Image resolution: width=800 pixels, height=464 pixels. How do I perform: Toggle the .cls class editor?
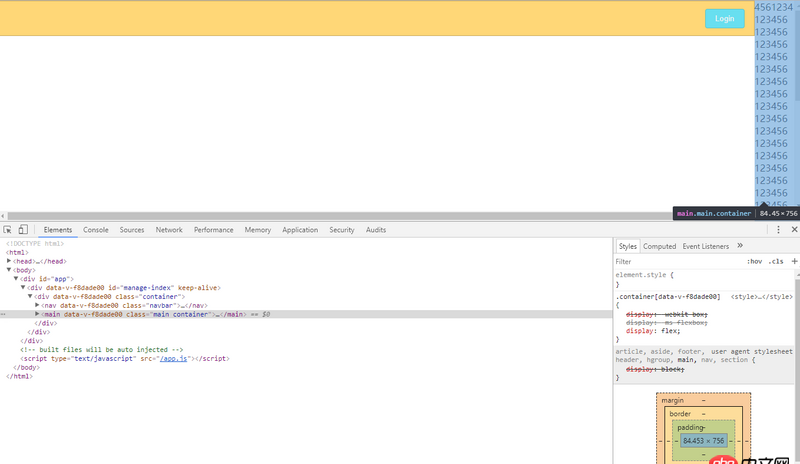coord(776,261)
